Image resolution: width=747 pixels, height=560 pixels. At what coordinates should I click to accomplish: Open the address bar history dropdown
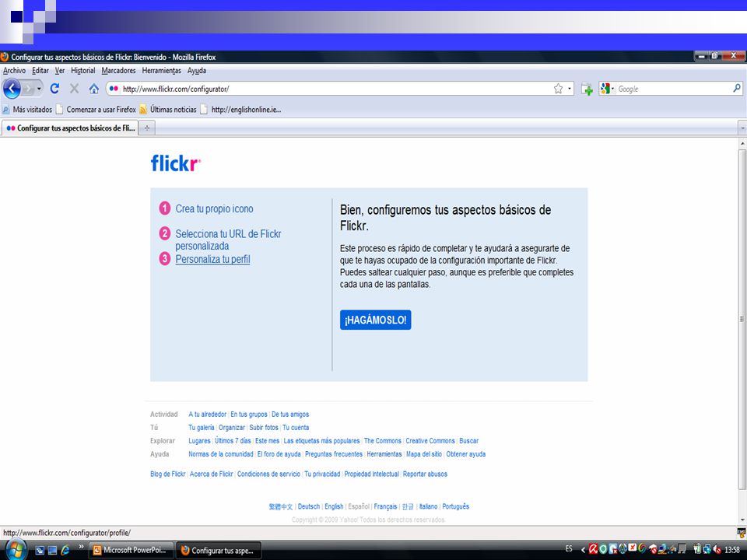coord(570,89)
